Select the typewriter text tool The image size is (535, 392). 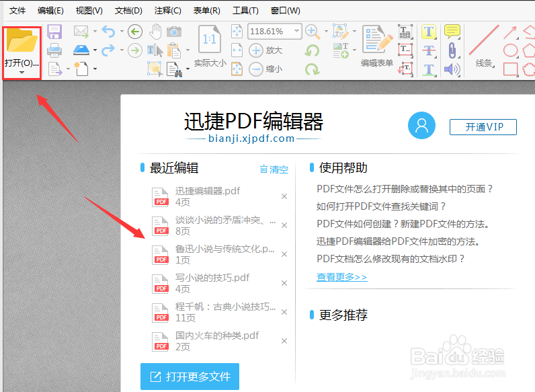click(405, 32)
